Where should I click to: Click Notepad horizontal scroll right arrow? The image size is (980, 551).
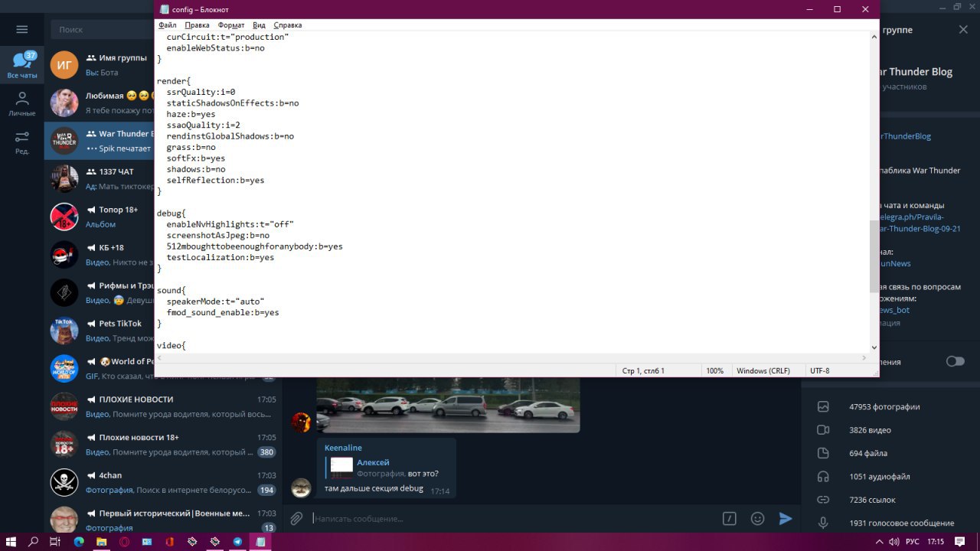(864, 358)
